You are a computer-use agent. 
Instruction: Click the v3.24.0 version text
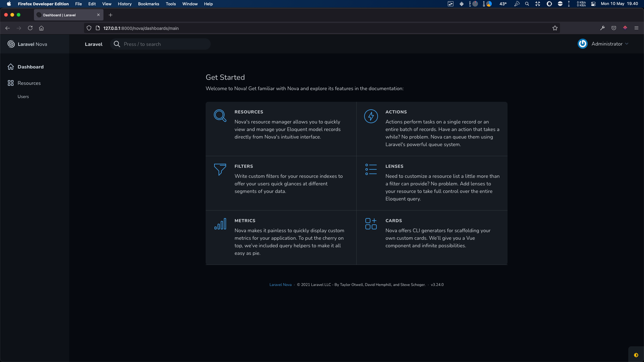[437, 285]
